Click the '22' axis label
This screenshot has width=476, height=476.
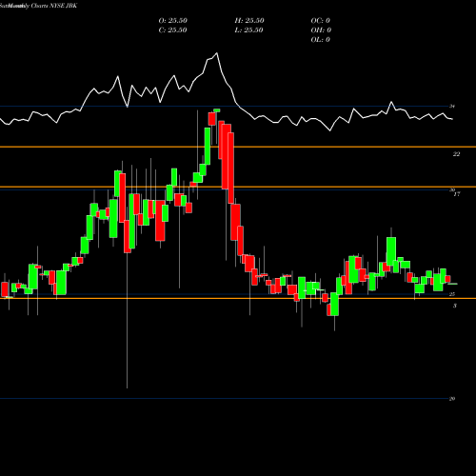pos(456,154)
